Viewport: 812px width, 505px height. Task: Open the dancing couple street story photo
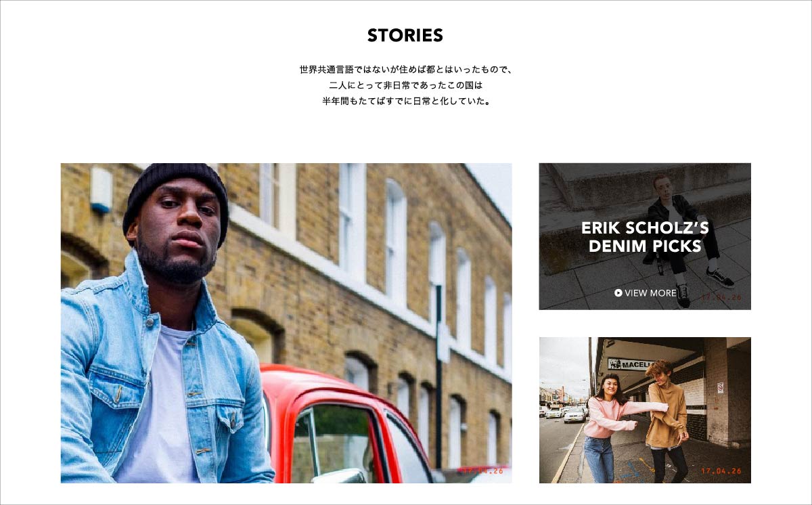click(645, 410)
